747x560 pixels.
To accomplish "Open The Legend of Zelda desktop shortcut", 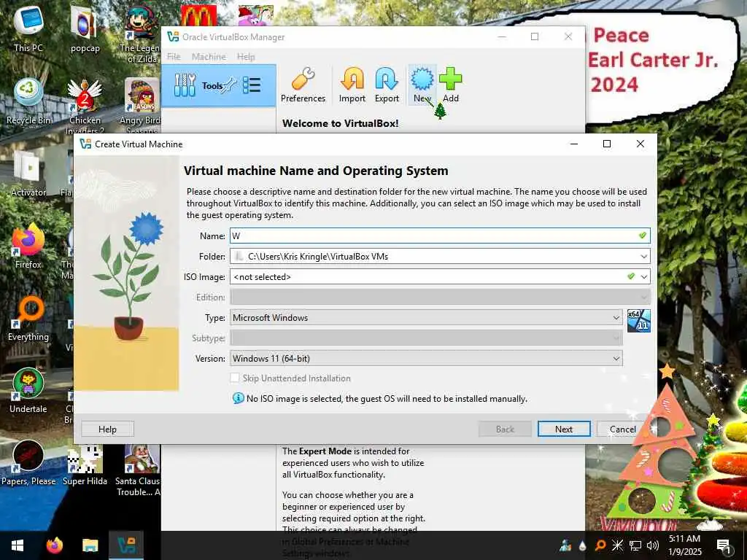I will pyautogui.click(x=141, y=36).
